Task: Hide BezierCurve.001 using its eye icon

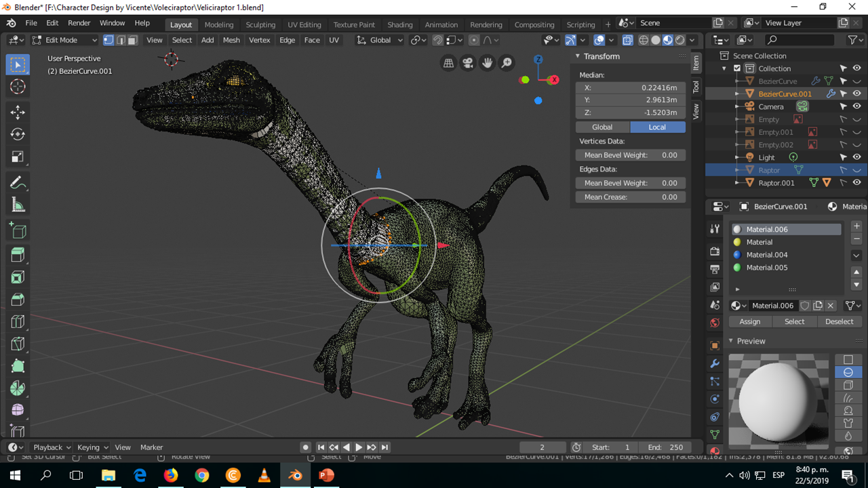Action: tap(856, 94)
